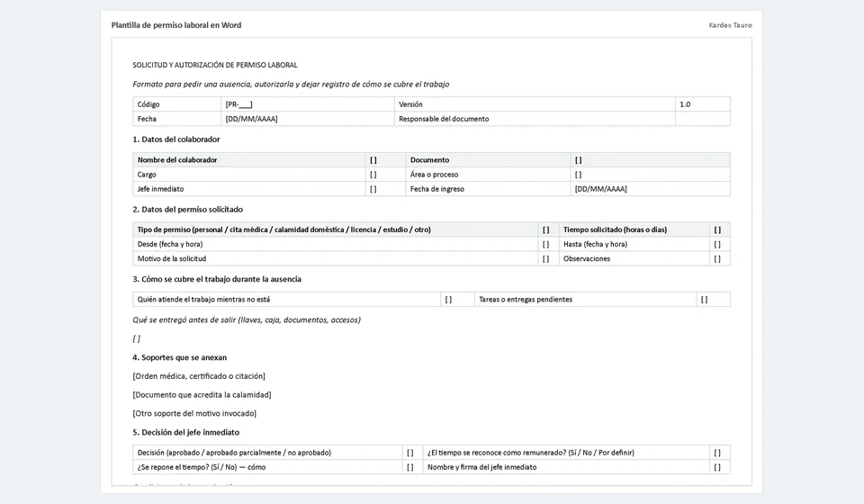
Task: Click heading '3. Cómo se cubre el trabajo durante la ausencia'
Action: click(x=217, y=279)
